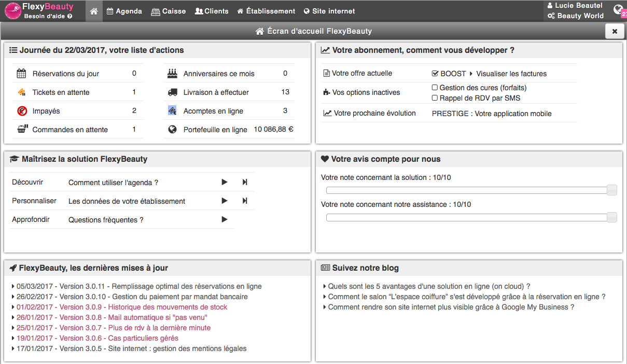
Task: Click the Besoin d'aide help link
Action: tap(48, 16)
